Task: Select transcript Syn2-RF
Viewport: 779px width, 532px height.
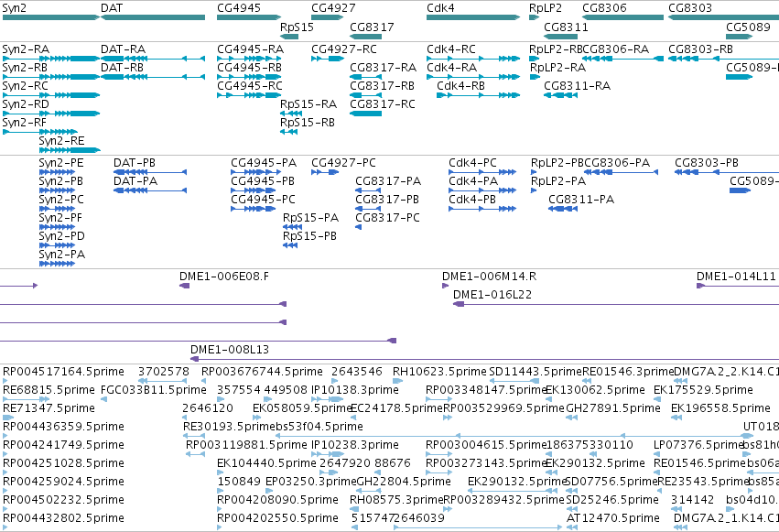Action: 25,123
